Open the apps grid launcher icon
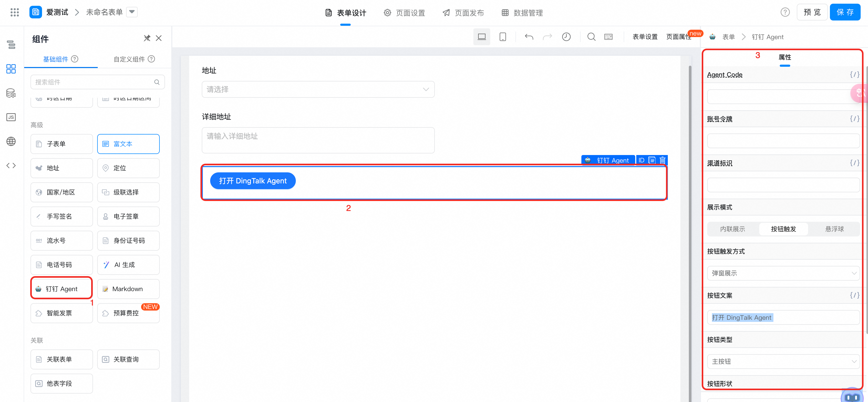Screen dimensions: 868x402 pyautogui.click(x=14, y=12)
